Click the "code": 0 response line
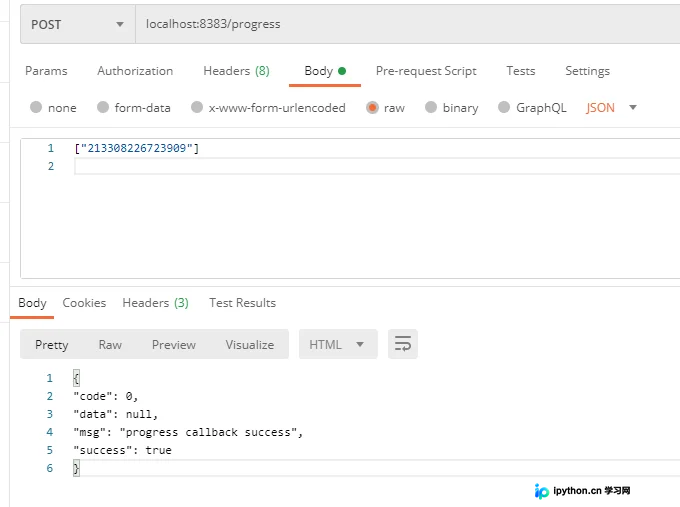Viewport: 680px width, 507px height. (x=105, y=396)
